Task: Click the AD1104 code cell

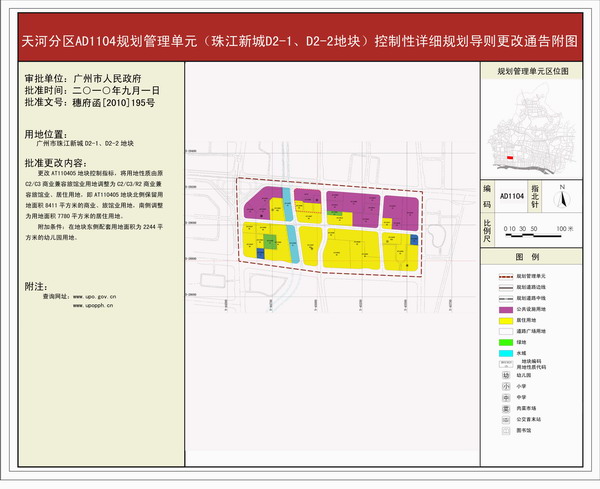Action: tap(513, 197)
